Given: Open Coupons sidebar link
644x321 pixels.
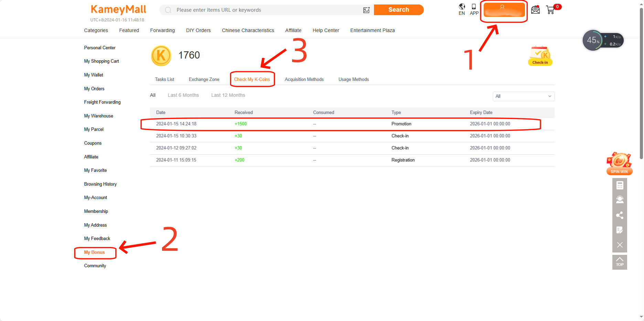Looking at the screenshot, I should (x=93, y=143).
